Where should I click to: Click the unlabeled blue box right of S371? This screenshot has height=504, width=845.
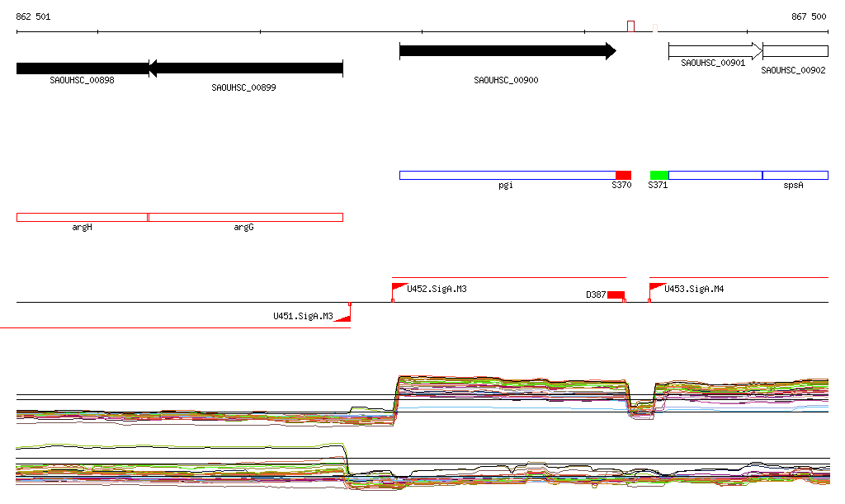click(715, 175)
